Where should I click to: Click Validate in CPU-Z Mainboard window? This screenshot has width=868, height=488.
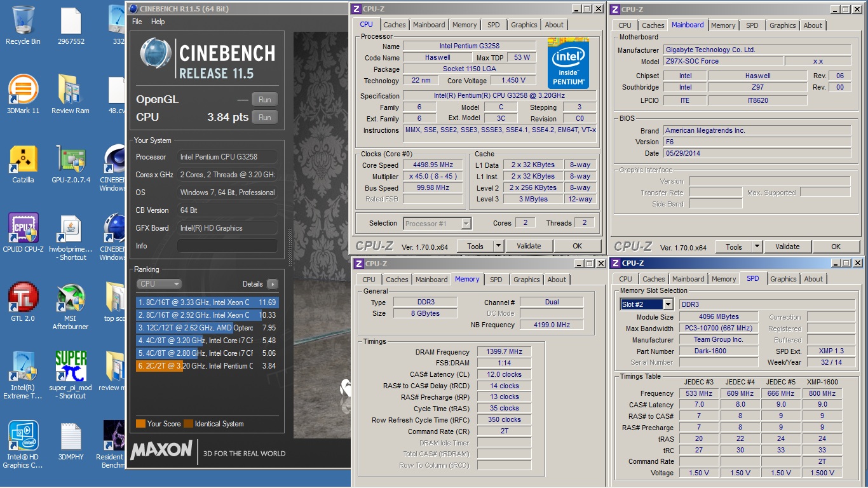pos(787,247)
